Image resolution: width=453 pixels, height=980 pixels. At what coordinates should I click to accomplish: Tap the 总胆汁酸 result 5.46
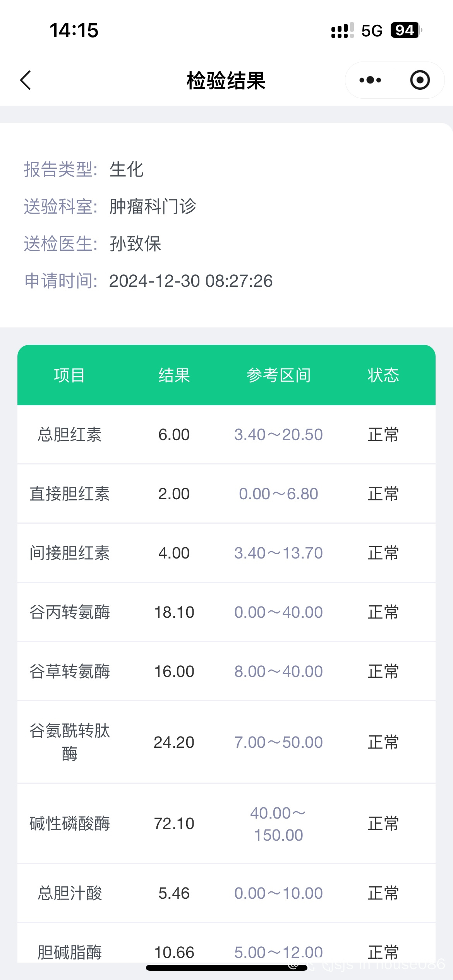(x=174, y=893)
